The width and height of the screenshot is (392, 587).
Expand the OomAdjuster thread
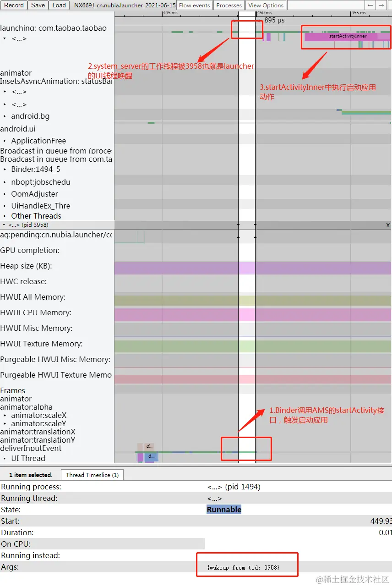(5, 194)
